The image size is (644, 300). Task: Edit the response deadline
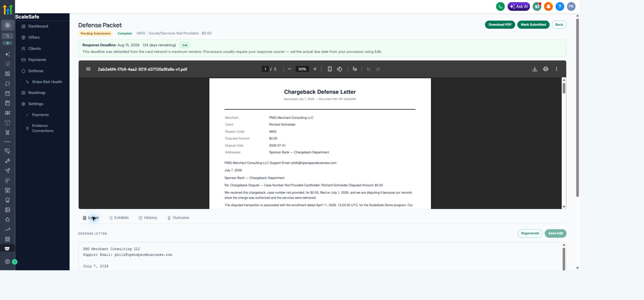tap(185, 45)
